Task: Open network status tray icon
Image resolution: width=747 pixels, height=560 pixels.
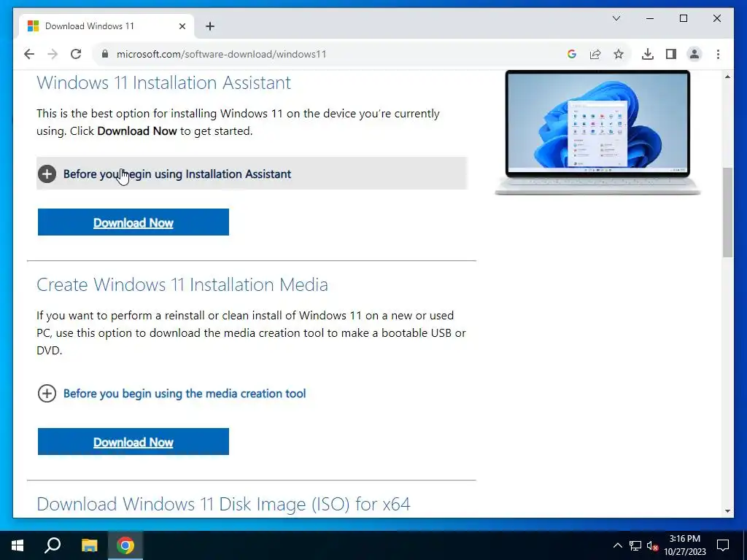Action: coord(635,545)
